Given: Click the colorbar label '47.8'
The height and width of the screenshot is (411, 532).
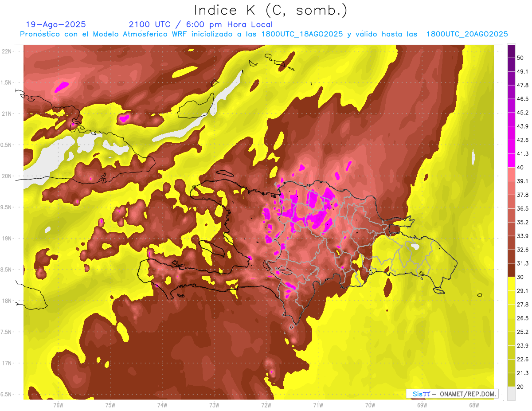Looking at the screenshot, I should pos(523,86).
